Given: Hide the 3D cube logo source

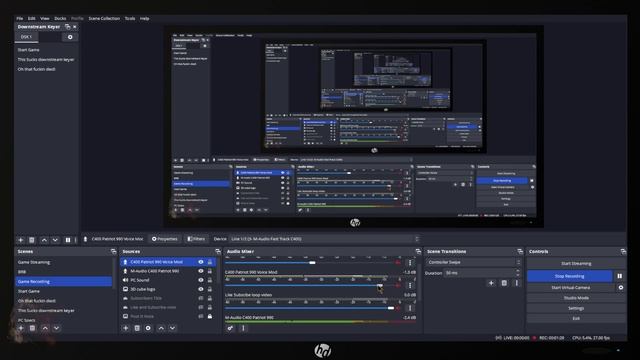Looking at the screenshot, I should point(201,289).
